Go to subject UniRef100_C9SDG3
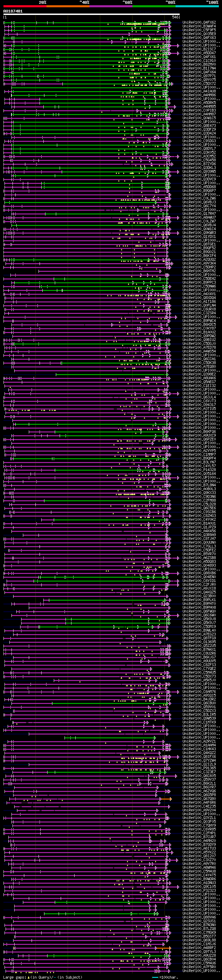Image resolution: width=222 pixels, height=980 pixels. tap(199, 141)
